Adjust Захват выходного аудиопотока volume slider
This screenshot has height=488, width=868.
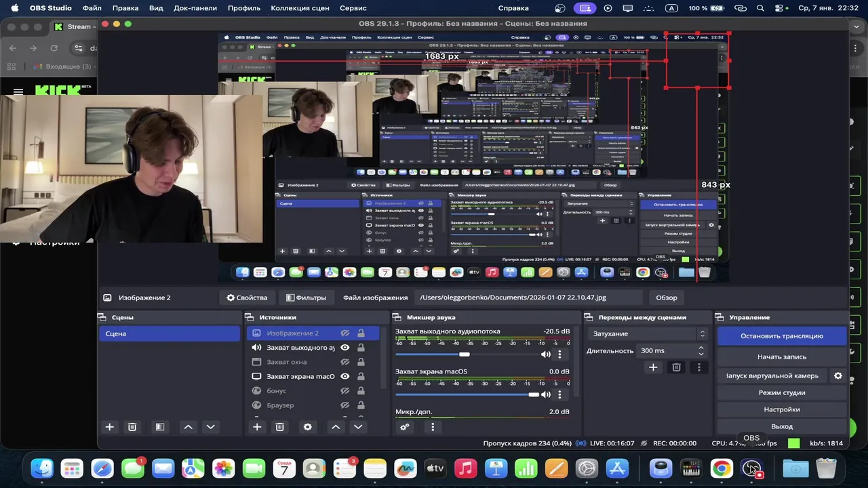[x=465, y=354]
